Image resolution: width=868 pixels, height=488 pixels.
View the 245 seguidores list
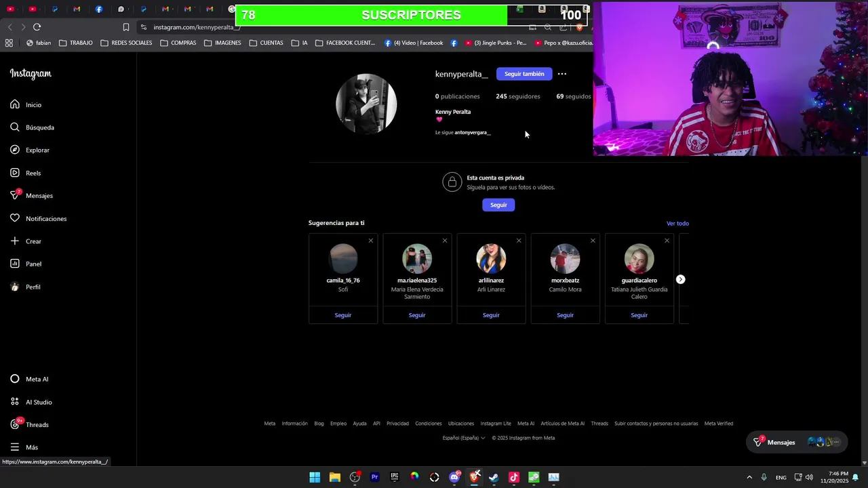(518, 96)
